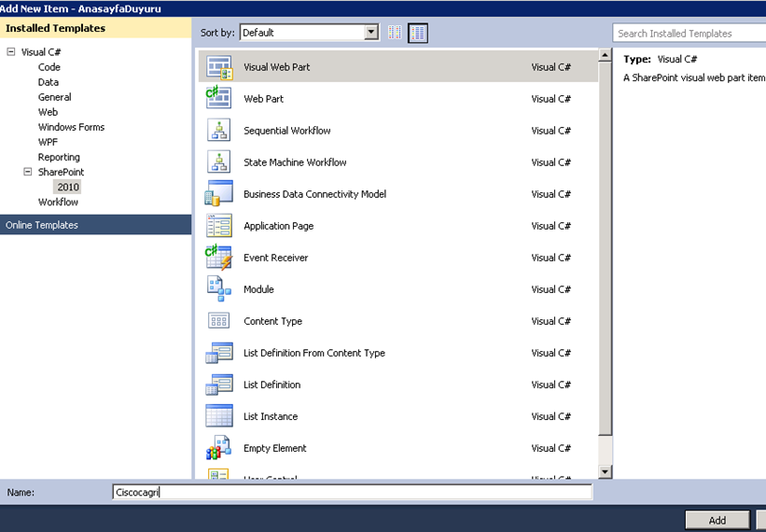The height and width of the screenshot is (532, 766).
Task: Click template list scroll up arrow
Action: 605,55
